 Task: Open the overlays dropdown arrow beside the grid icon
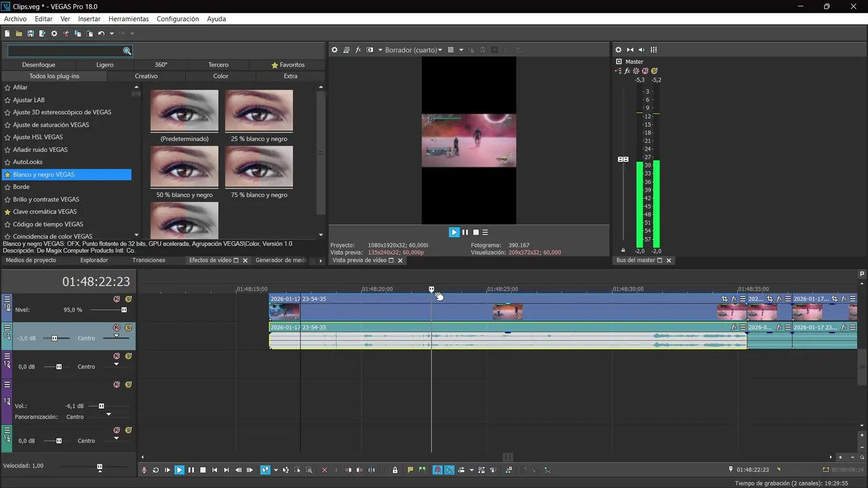(x=461, y=49)
